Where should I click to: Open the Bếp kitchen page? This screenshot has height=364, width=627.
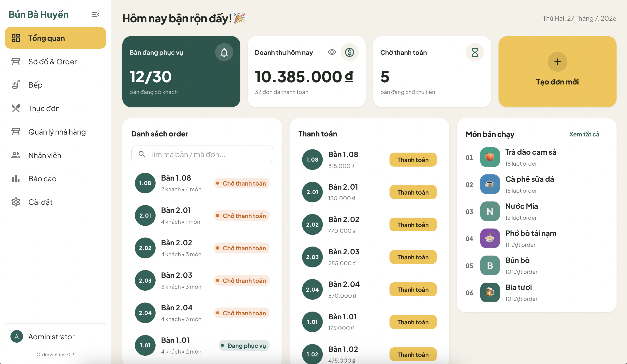click(55, 85)
